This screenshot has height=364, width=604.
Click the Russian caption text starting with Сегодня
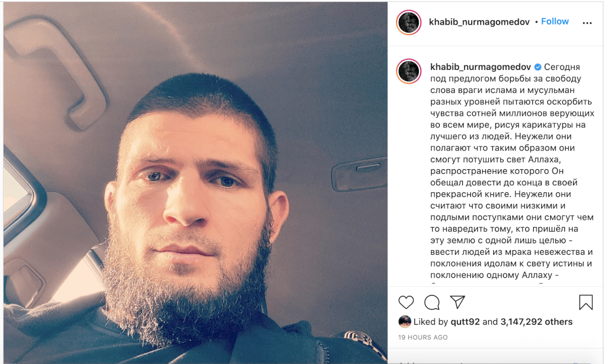coord(512,171)
